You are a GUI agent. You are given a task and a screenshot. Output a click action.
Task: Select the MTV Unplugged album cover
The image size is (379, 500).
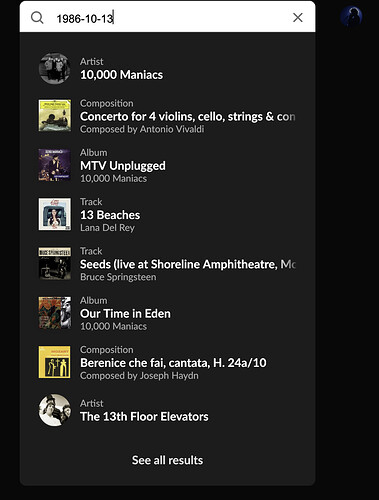click(x=55, y=165)
